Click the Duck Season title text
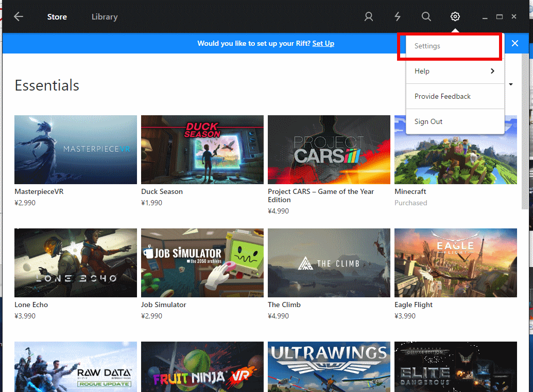This screenshot has width=533, height=392. point(162,191)
